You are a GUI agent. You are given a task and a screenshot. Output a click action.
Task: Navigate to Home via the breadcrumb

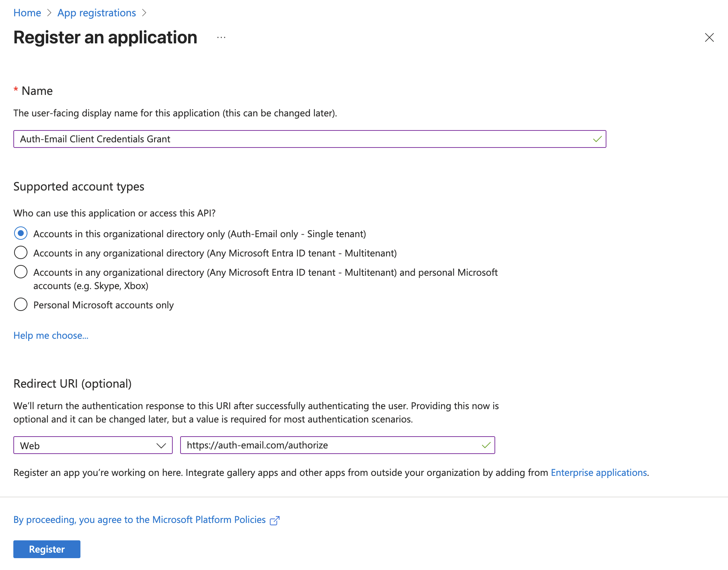click(x=27, y=12)
